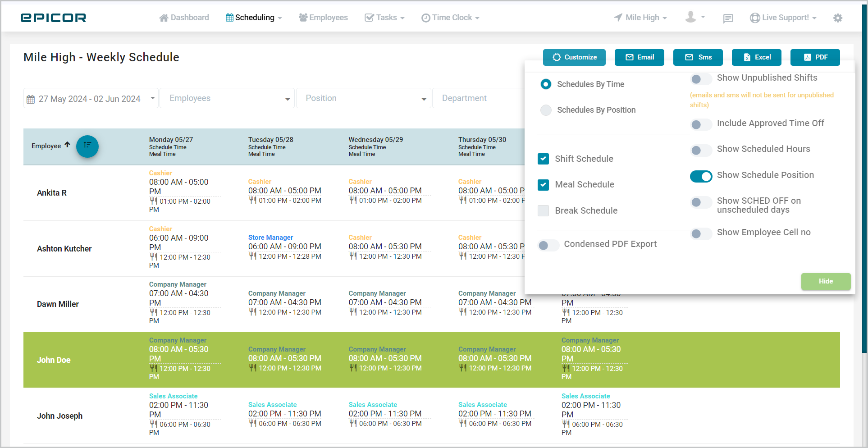Select employee Dawn Miller
The width and height of the screenshot is (868, 448).
pyautogui.click(x=58, y=304)
